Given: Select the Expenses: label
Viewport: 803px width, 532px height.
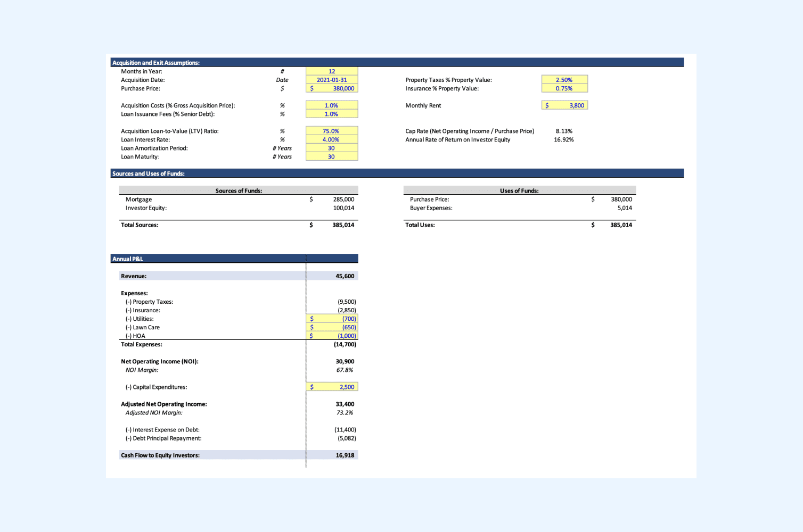Looking at the screenshot, I should tap(134, 293).
